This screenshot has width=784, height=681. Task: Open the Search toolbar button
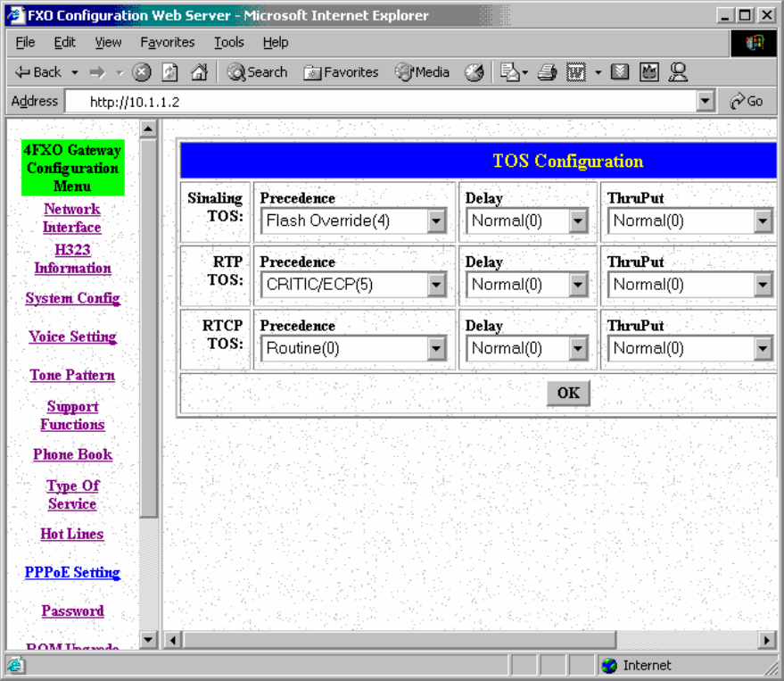click(x=257, y=72)
